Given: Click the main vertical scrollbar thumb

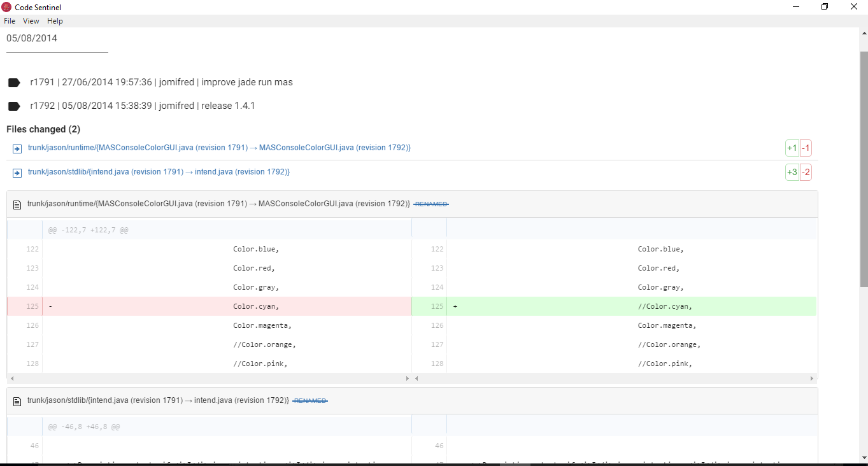Looking at the screenshot, I should 863,169.
